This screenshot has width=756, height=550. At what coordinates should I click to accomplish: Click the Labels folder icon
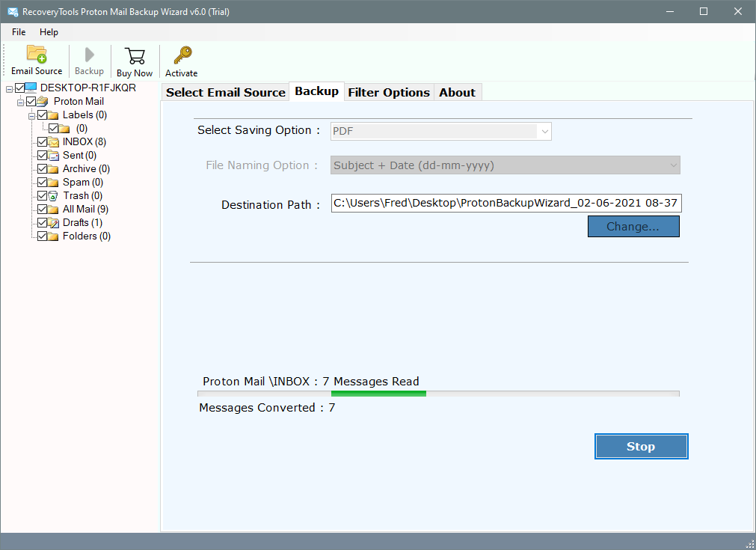[x=53, y=114]
